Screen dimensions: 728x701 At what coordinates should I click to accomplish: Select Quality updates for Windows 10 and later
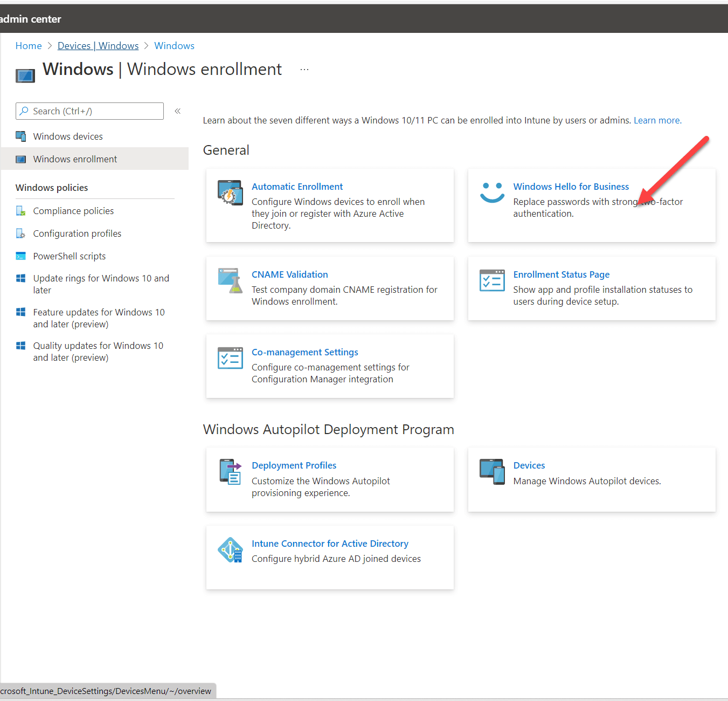click(98, 351)
